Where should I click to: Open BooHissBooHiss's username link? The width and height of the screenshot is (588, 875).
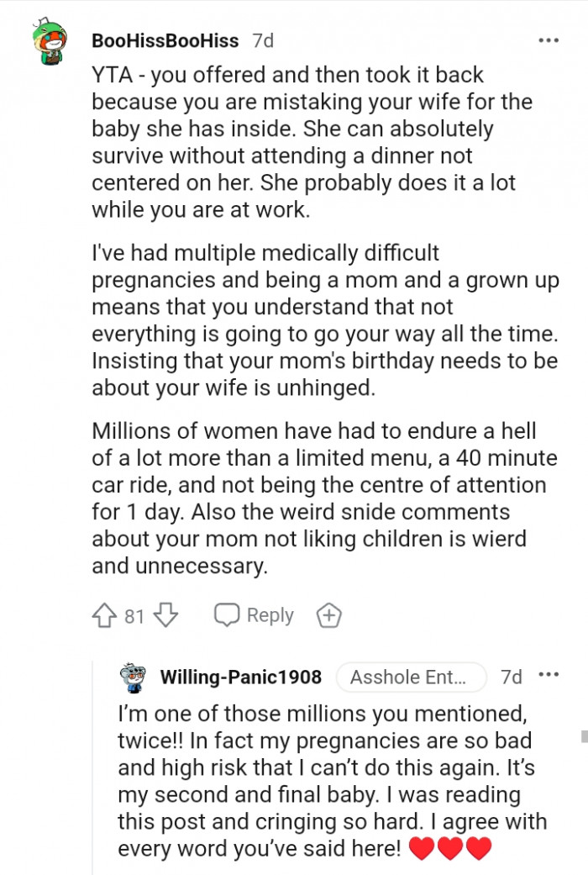165,40
